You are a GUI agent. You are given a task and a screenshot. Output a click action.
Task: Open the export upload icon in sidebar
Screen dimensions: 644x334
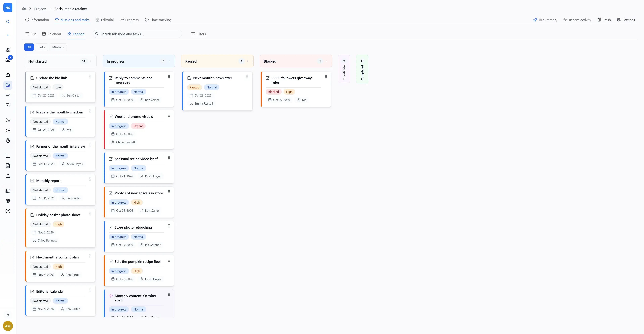tap(8, 176)
